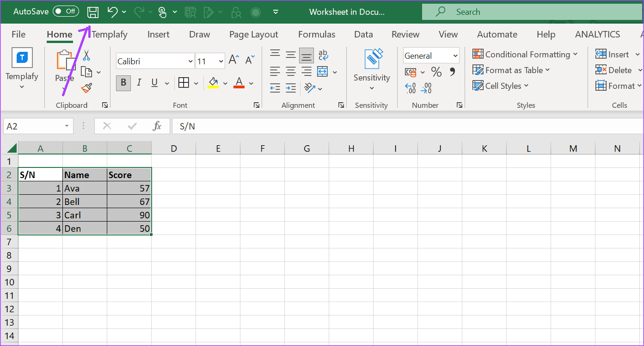Open the Data ribbon tab
Screen dimensions: 644x346
click(363, 34)
